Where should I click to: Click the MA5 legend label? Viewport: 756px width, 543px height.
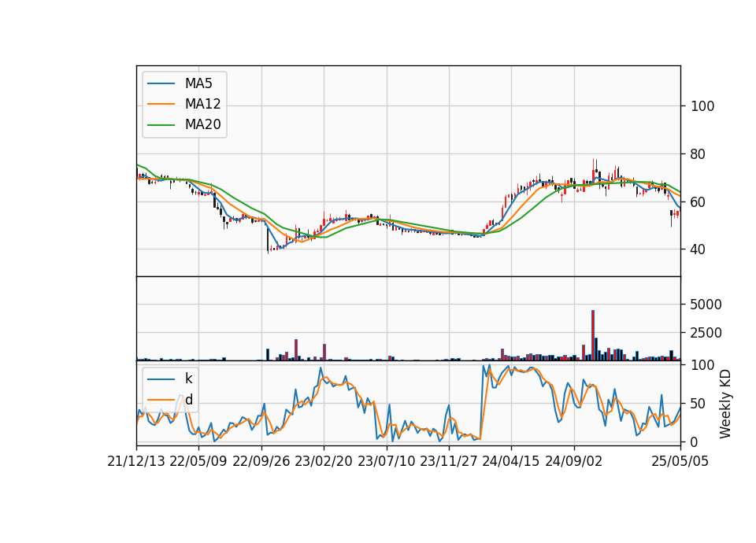point(198,83)
